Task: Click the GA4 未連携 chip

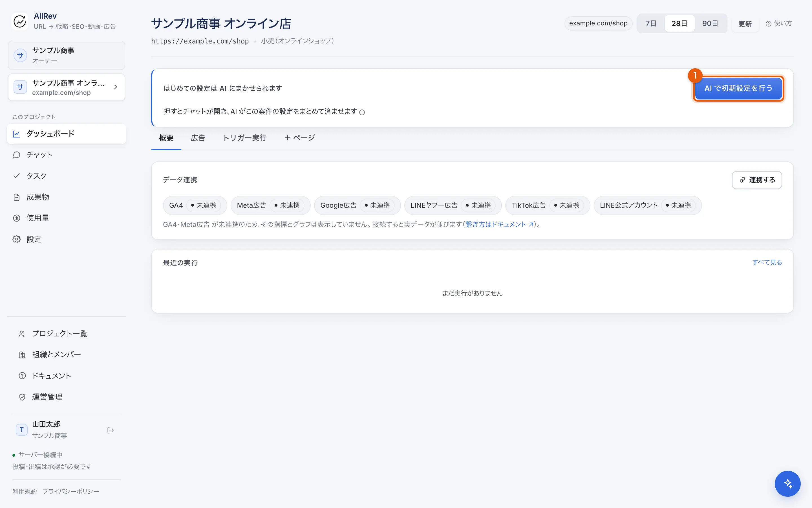Action: 195,205
